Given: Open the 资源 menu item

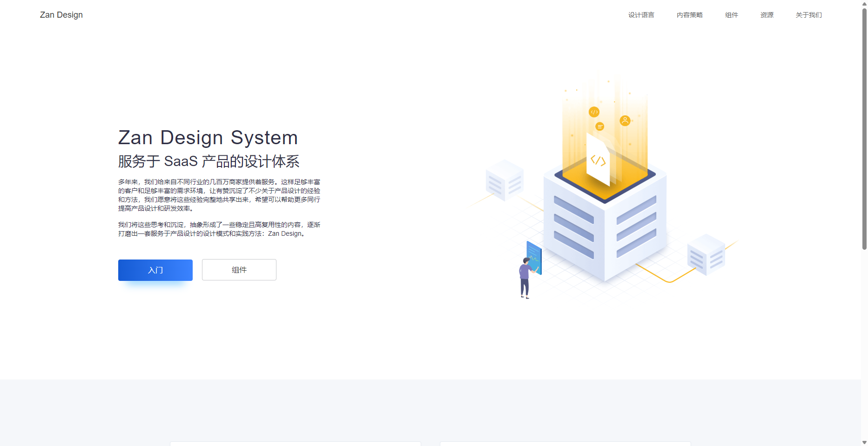Looking at the screenshot, I should 767,15.
